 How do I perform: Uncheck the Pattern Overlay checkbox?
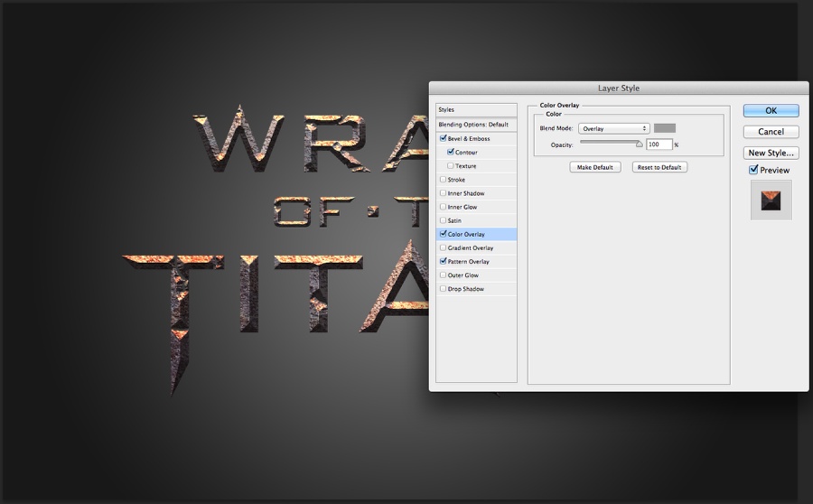pyautogui.click(x=443, y=261)
